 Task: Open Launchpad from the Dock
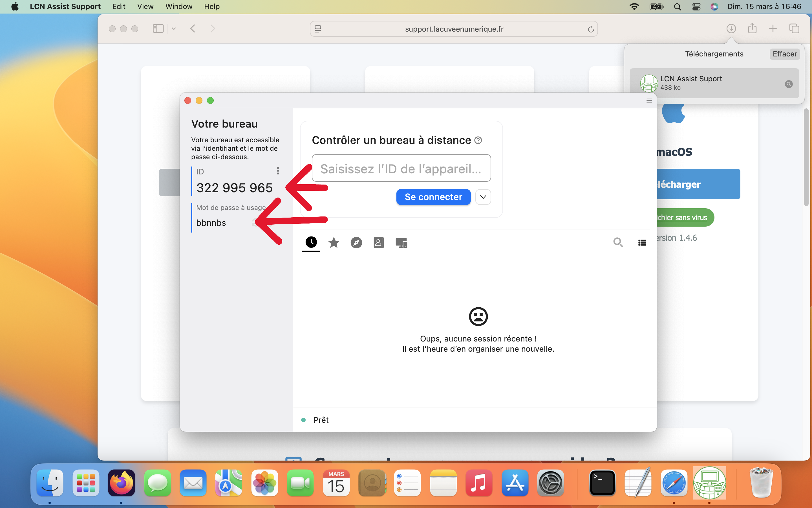click(x=85, y=483)
